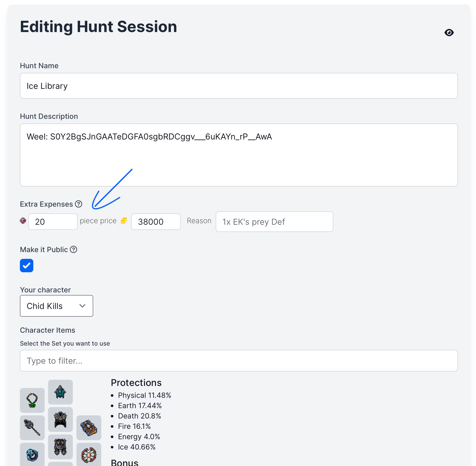Viewport: 476px width, 466px height.
Task: Click the Reason input field
Action: 274,222
